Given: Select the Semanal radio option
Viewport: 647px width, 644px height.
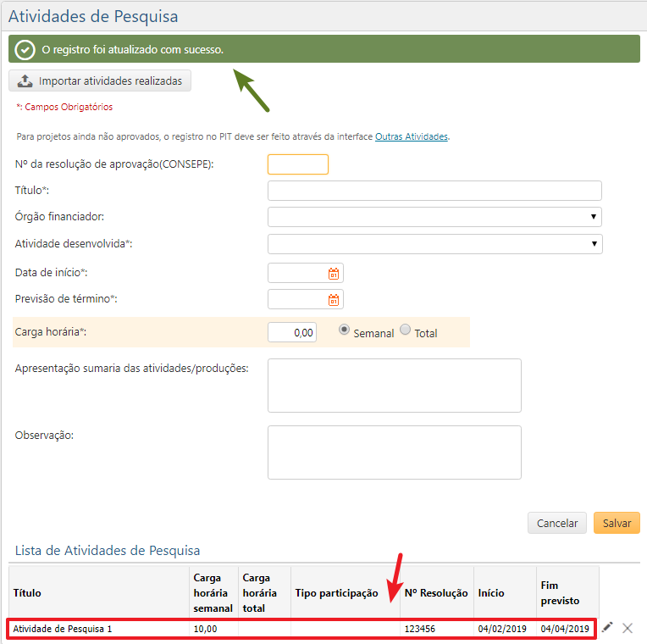Looking at the screenshot, I should (344, 330).
